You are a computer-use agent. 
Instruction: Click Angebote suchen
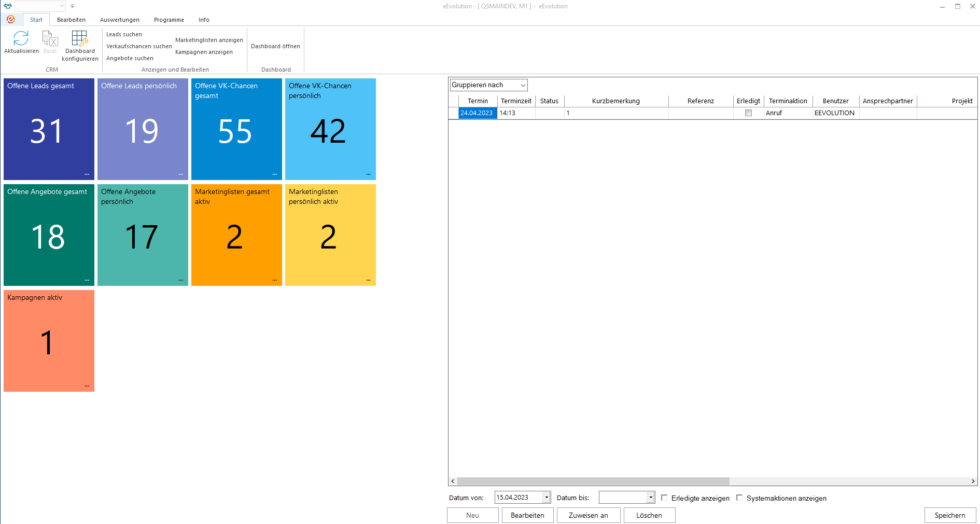point(130,58)
